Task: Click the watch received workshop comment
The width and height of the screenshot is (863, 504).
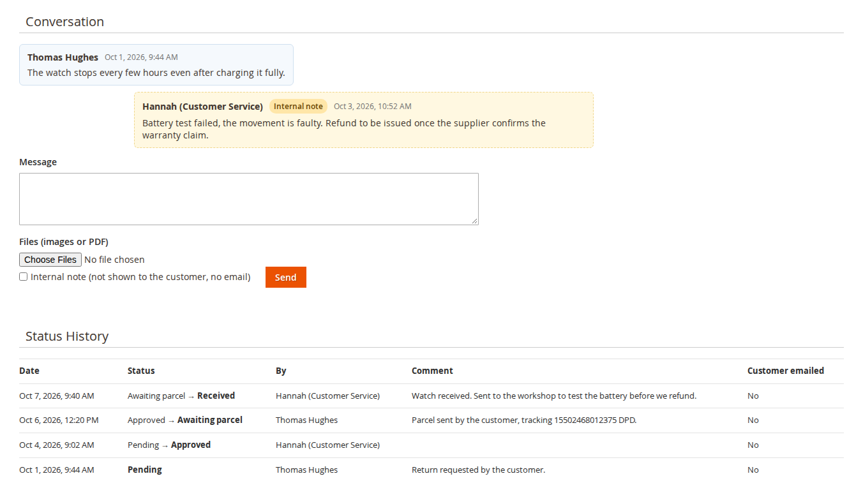Action: [554, 396]
